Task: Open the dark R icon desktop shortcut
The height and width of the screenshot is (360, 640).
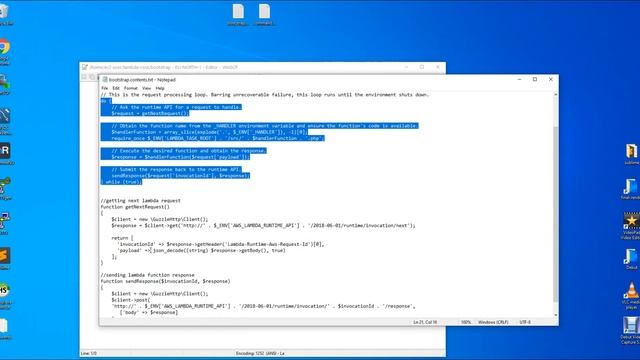Action: coord(5,153)
